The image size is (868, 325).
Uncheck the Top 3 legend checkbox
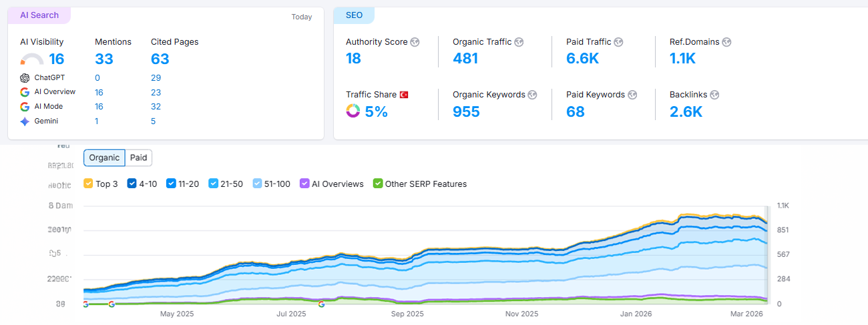click(x=88, y=184)
